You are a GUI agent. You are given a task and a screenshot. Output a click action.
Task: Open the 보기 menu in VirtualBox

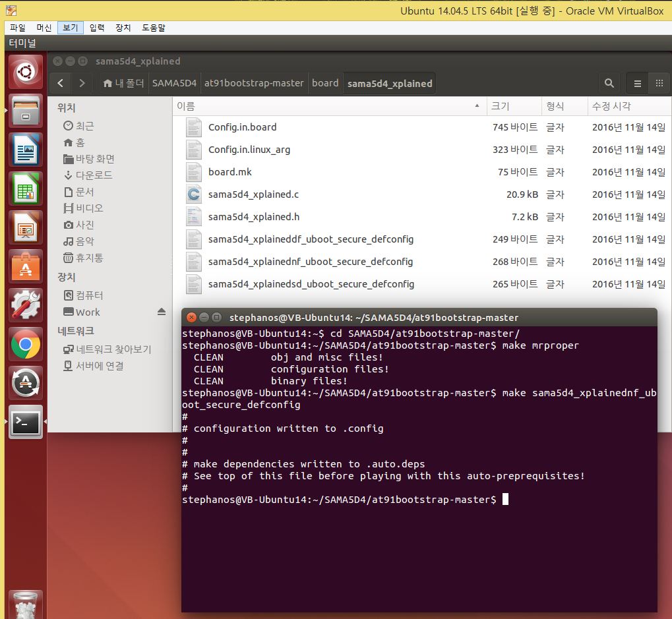(x=70, y=28)
